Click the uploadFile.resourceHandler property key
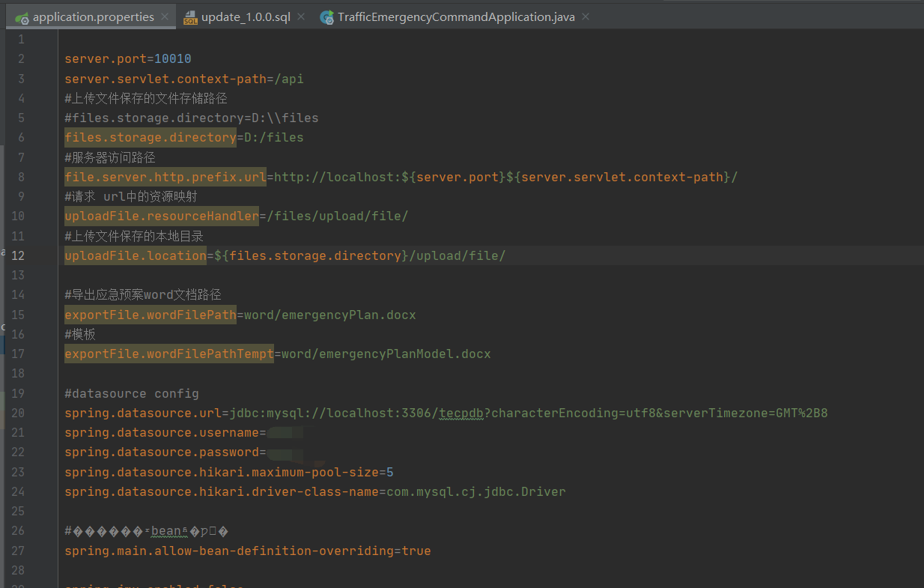This screenshot has width=924, height=588. (162, 216)
